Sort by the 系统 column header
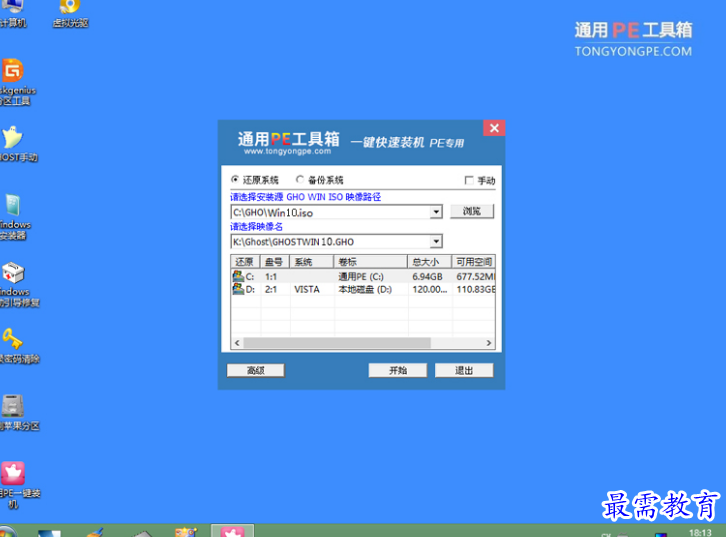Viewport: 726px width, 537px height. [x=312, y=262]
